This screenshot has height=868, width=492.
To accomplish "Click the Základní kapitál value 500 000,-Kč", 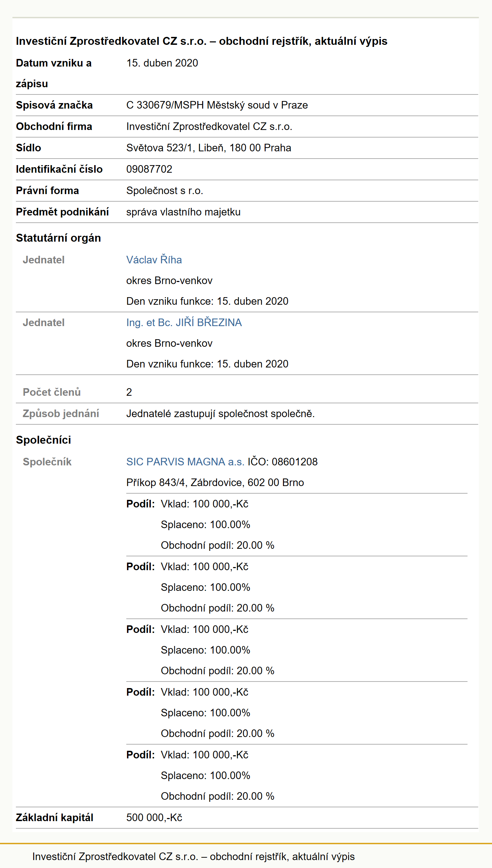I will point(154,818).
